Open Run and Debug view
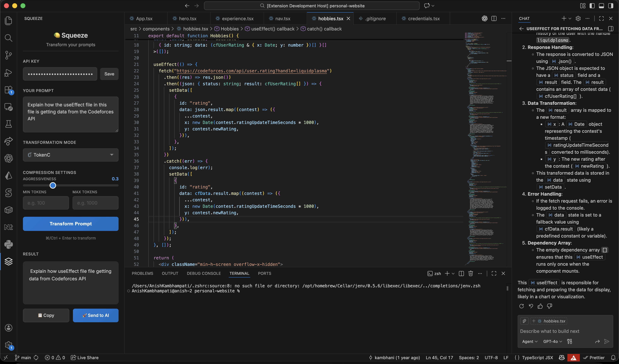 pyautogui.click(x=8, y=72)
